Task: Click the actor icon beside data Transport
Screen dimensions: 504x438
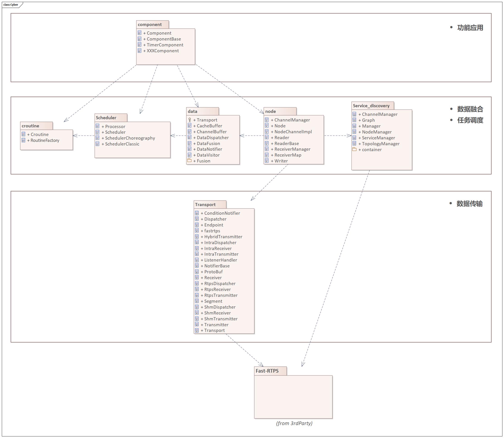Action: tap(189, 120)
